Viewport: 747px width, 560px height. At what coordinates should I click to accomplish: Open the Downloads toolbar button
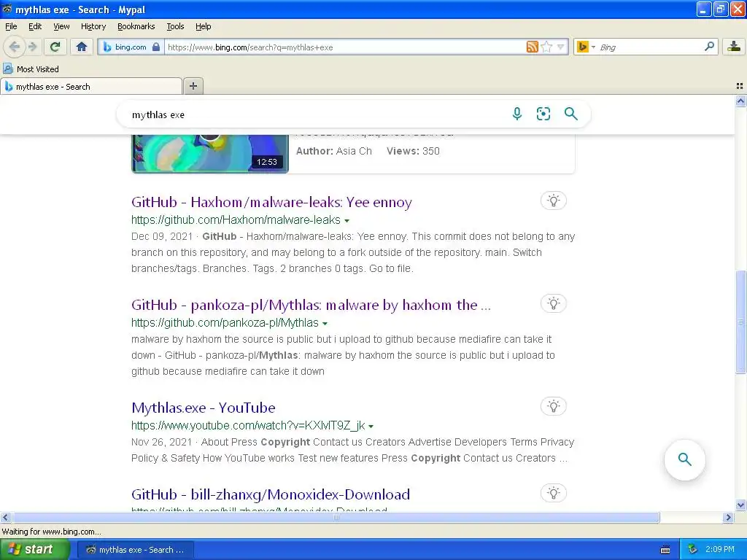click(734, 47)
